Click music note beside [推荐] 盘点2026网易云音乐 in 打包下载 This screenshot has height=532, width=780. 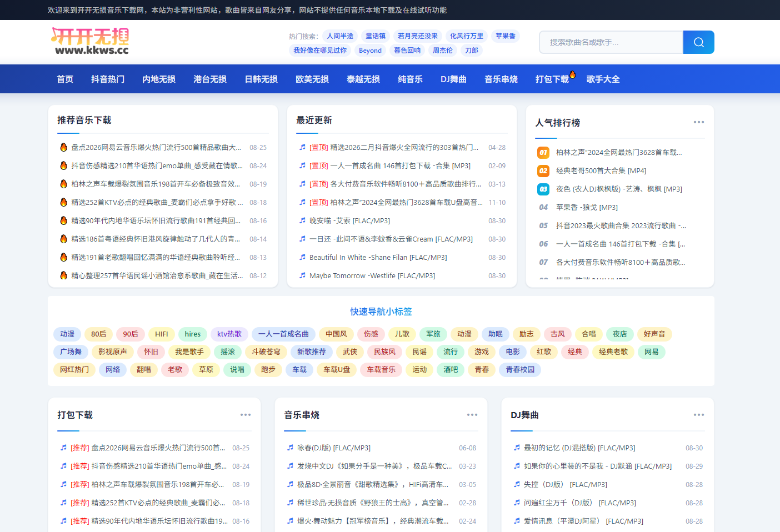[x=63, y=448]
